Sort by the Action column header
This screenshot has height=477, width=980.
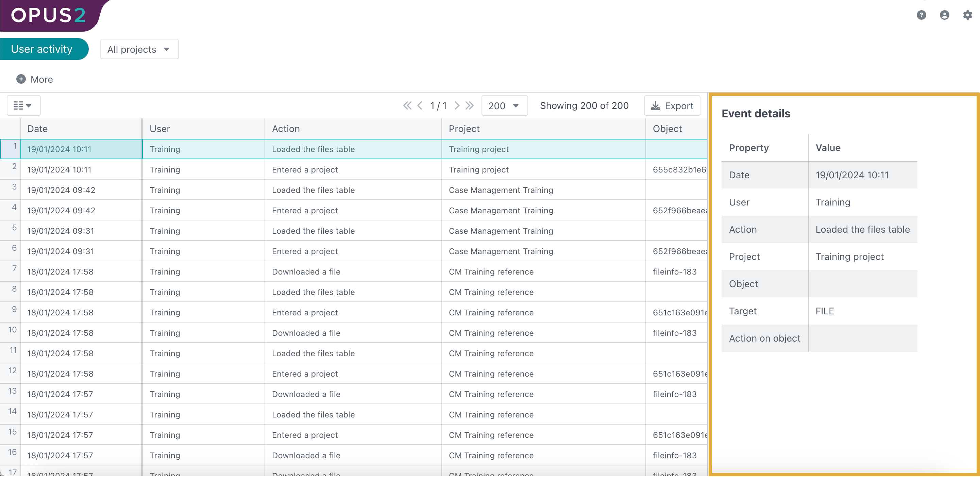[286, 129]
